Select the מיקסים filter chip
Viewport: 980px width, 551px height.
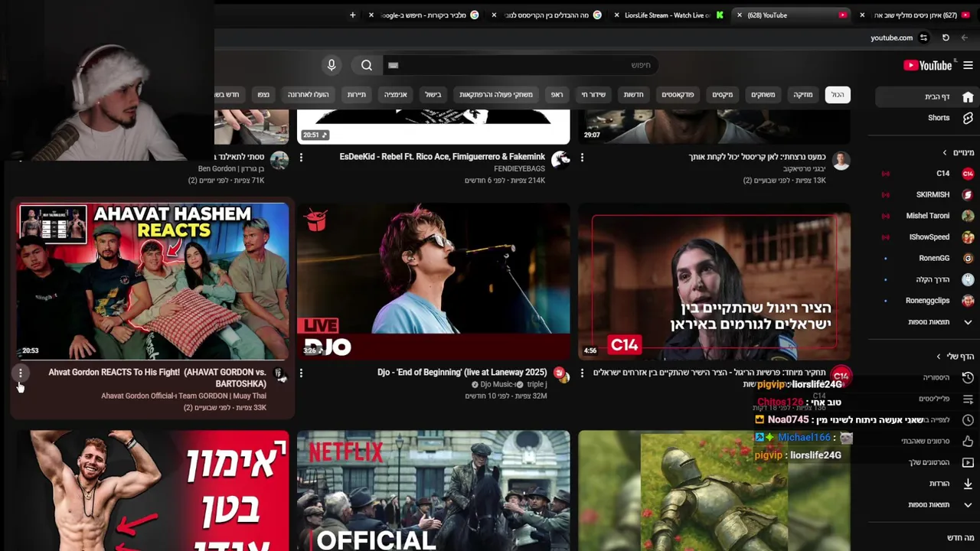[x=723, y=95]
